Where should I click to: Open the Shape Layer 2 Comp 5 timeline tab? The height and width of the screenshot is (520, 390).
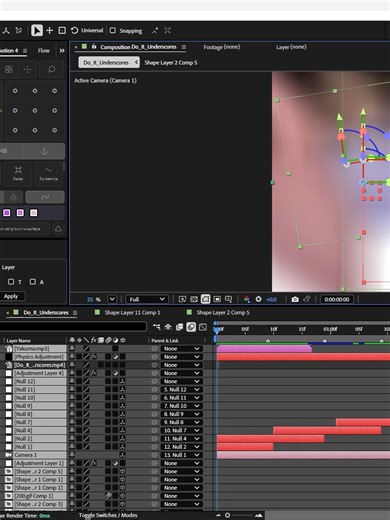coord(223,312)
